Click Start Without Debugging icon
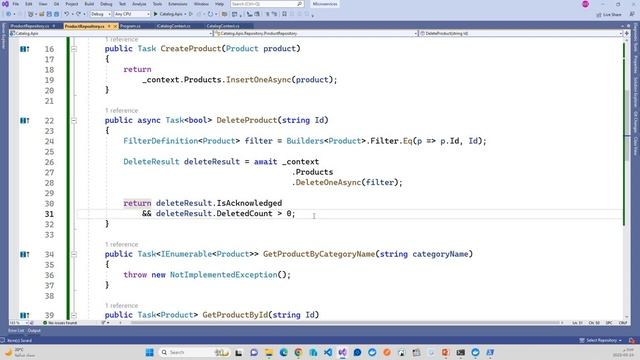Image resolution: width=640 pixels, height=360 pixels. [191, 14]
